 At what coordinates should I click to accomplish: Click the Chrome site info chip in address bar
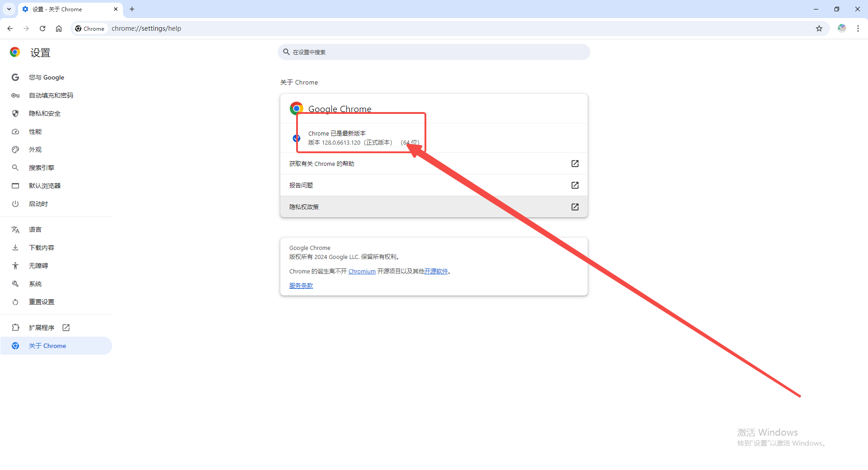click(x=90, y=28)
